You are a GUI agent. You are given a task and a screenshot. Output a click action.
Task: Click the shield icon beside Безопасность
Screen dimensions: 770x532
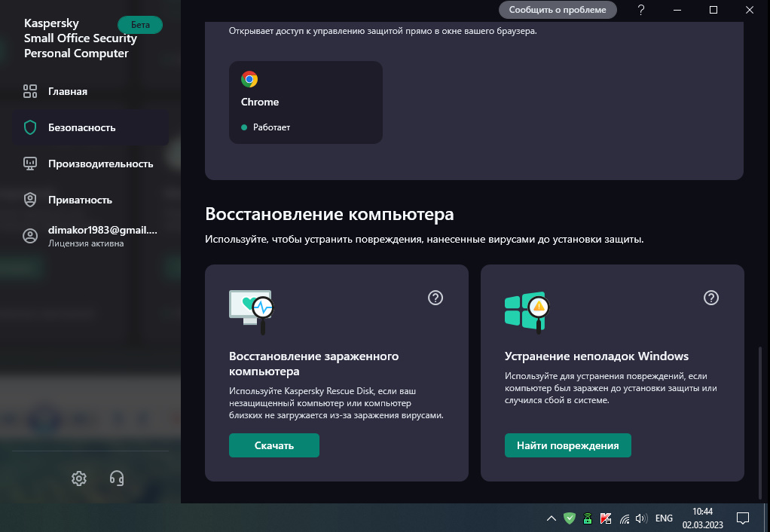(x=30, y=127)
